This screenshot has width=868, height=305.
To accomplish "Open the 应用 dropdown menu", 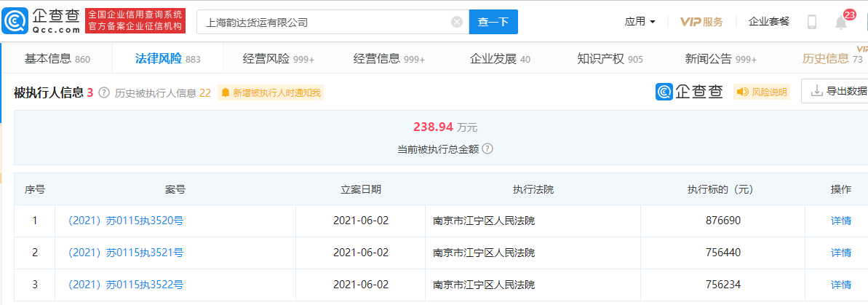I will click(640, 22).
